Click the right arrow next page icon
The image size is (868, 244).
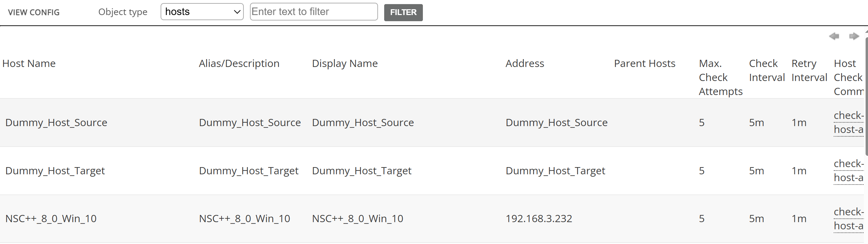point(854,36)
